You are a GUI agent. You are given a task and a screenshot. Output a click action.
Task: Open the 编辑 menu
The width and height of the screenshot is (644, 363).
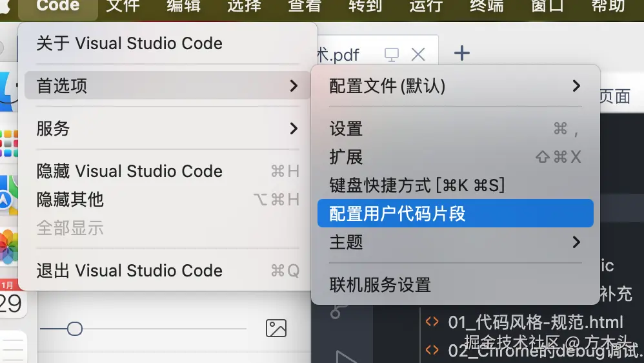(x=184, y=6)
